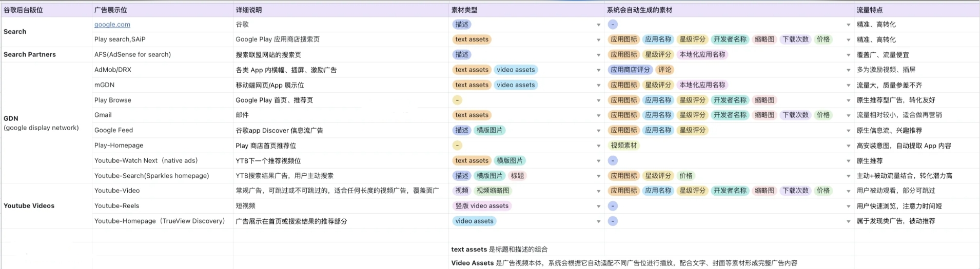Viewport: 980px width, 269px height.
Task: Click the Video Assets 是广告视频本体 note
Action: click(x=624, y=263)
